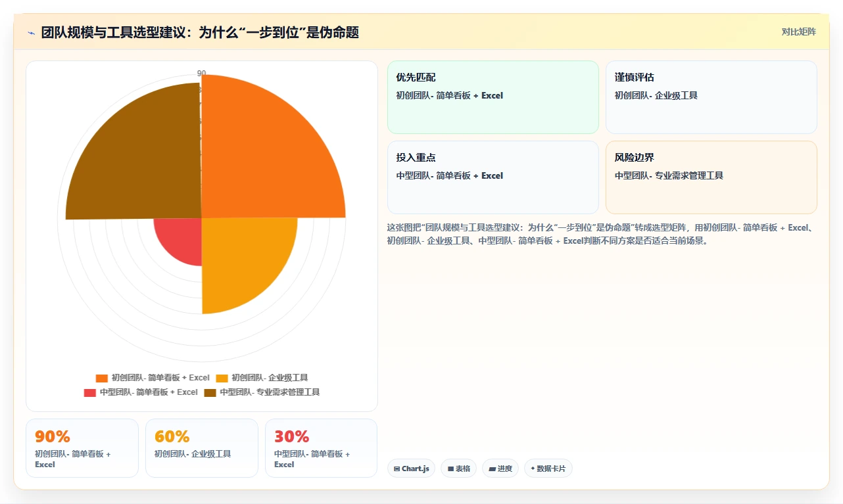This screenshot has width=843, height=504.
Task: Click the description paragraph starting 这张图把
Action: pos(602,234)
